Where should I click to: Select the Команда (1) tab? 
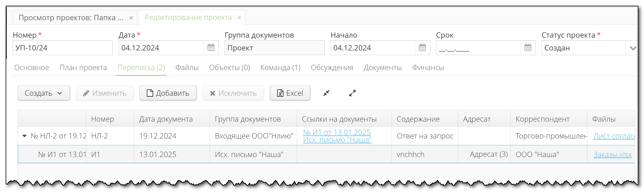(x=280, y=68)
